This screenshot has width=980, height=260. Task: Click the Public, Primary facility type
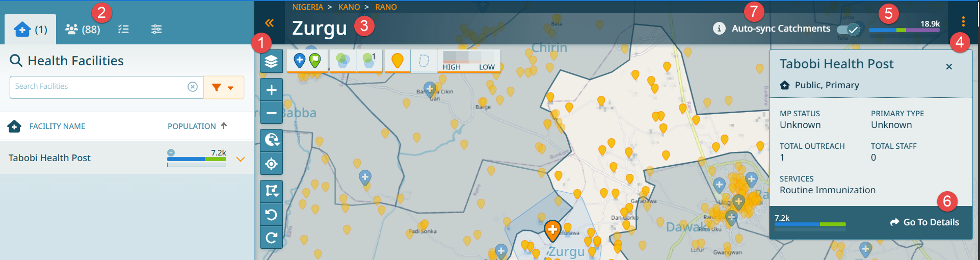(827, 85)
